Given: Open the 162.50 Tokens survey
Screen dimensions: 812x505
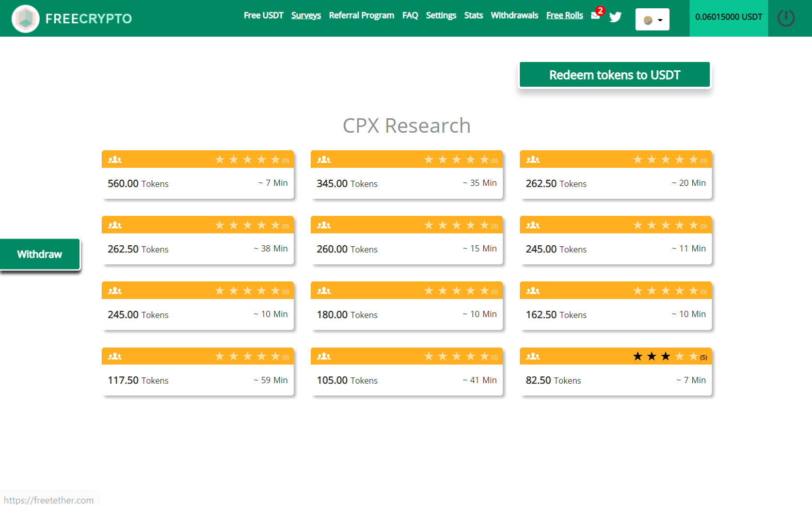Looking at the screenshot, I should [616, 306].
